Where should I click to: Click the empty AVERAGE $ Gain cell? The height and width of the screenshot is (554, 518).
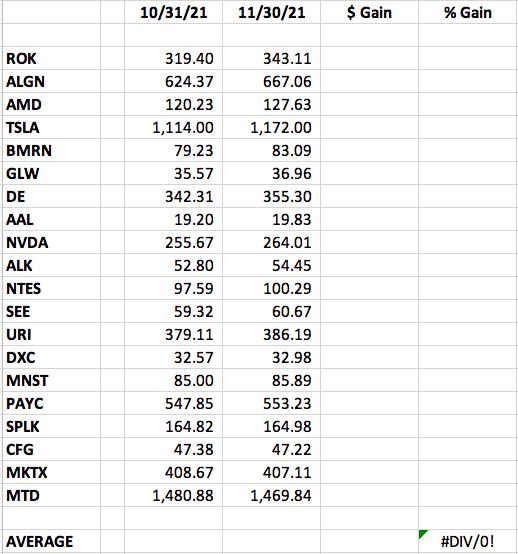370,541
